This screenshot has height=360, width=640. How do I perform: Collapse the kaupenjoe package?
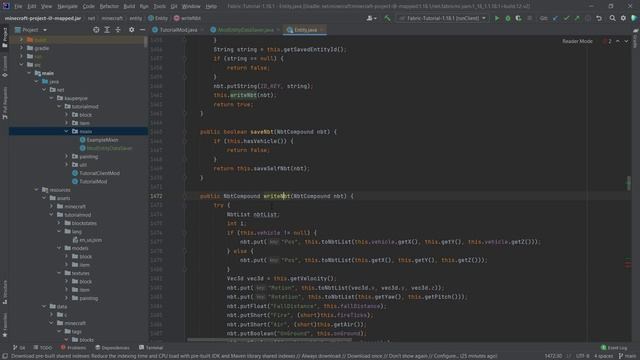[x=52, y=98]
